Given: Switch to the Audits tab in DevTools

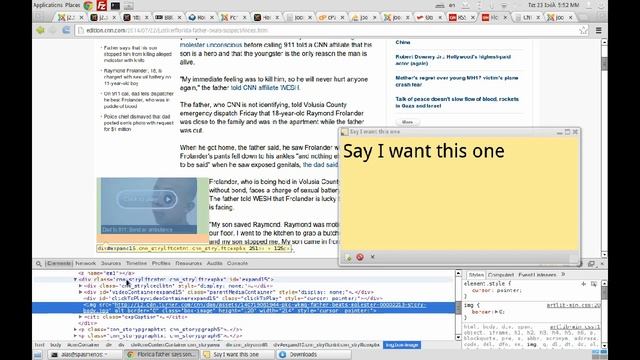Looking at the screenshot, I should click(x=214, y=264).
